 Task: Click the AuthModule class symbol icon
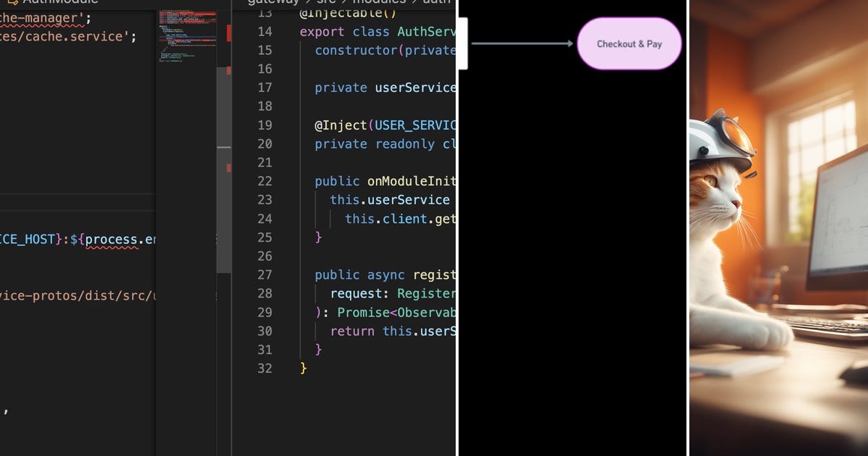(x=11, y=2)
